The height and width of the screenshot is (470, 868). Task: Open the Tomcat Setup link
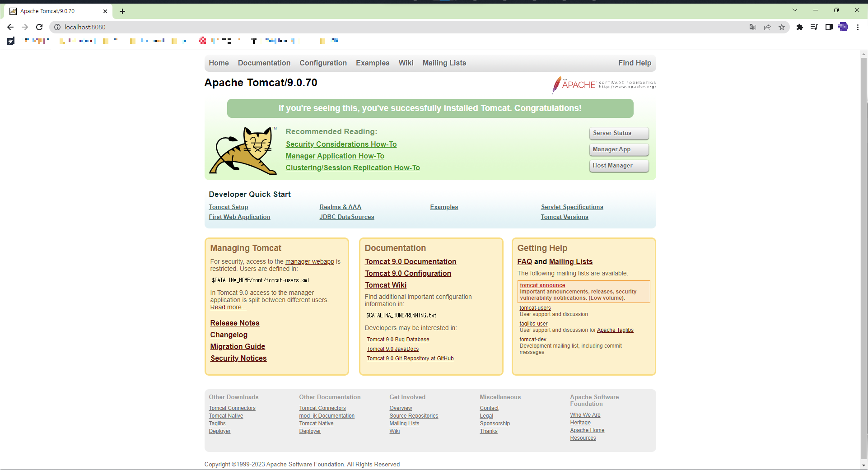coord(229,207)
